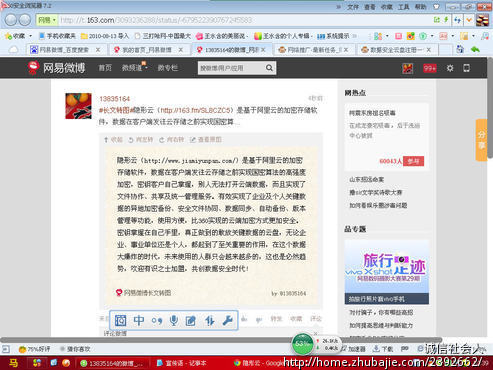Open the 99+ notifications badge
The height and width of the screenshot is (370, 493).
pyautogui.click(x=429, y=68)
